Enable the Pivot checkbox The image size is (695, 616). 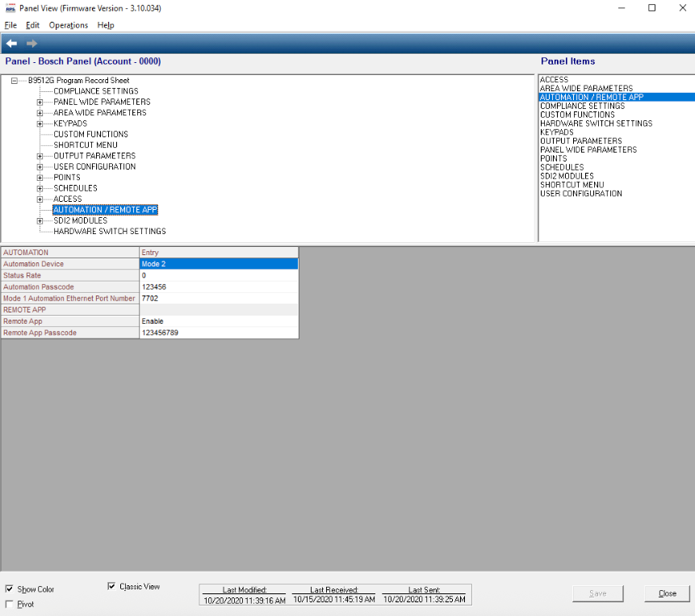tap(9, 604)
